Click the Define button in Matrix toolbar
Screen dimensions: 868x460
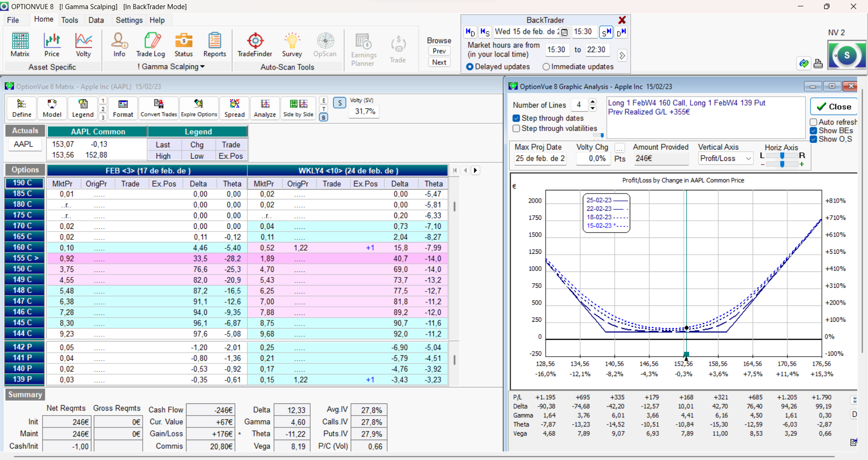tap(22, 109)
